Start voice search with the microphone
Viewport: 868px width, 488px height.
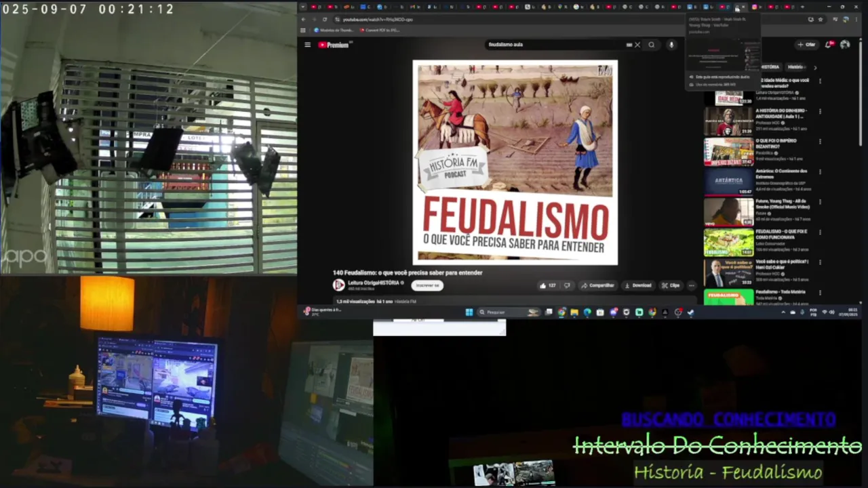671,45
